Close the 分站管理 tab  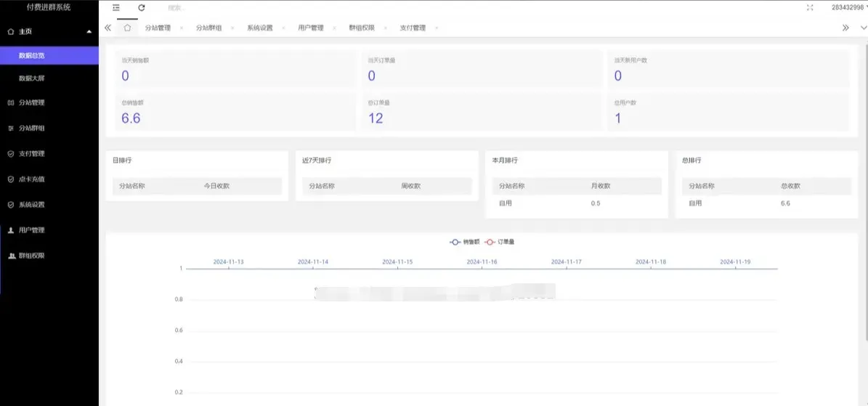pyautogui.click(x=181, y=28)
